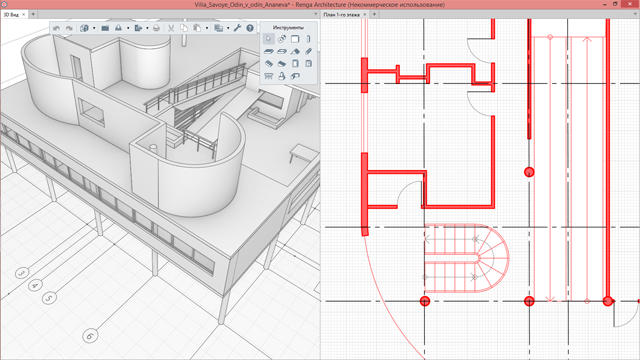Switch to the 3D Вид tab
Viewport: 640px width, 360px height.
(x=11, y=14)
